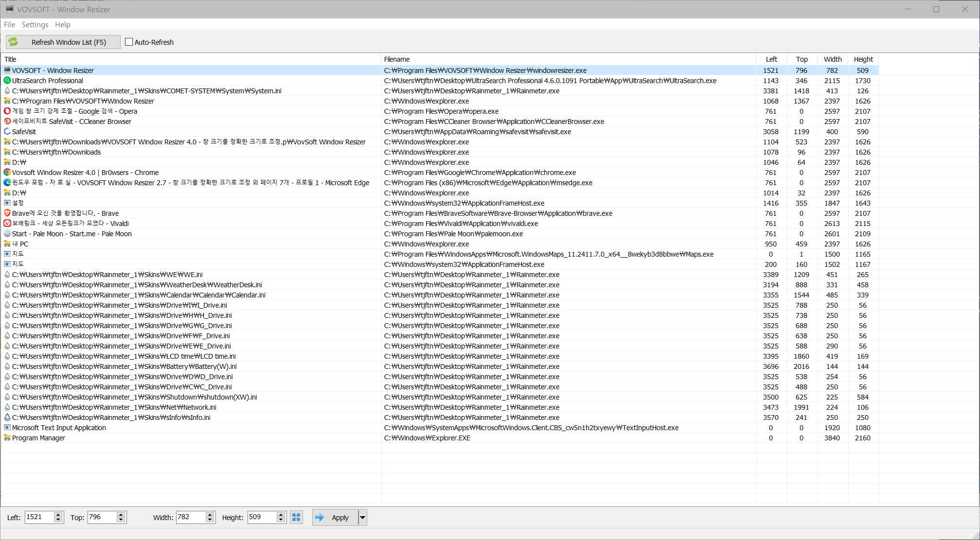
Task: Select the LCD time.ini row
Action: point(440,356)
